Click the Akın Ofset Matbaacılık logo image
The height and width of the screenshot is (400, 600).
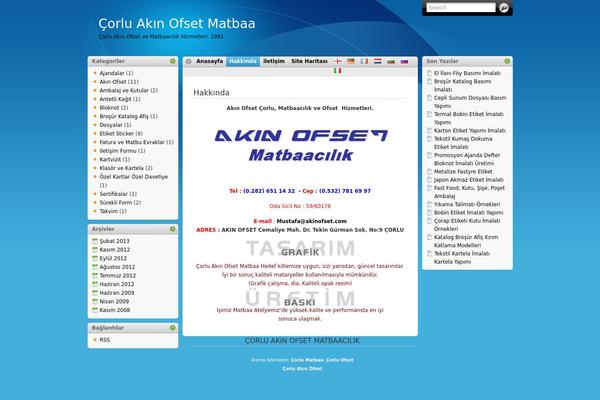click(x=301, y=145)
